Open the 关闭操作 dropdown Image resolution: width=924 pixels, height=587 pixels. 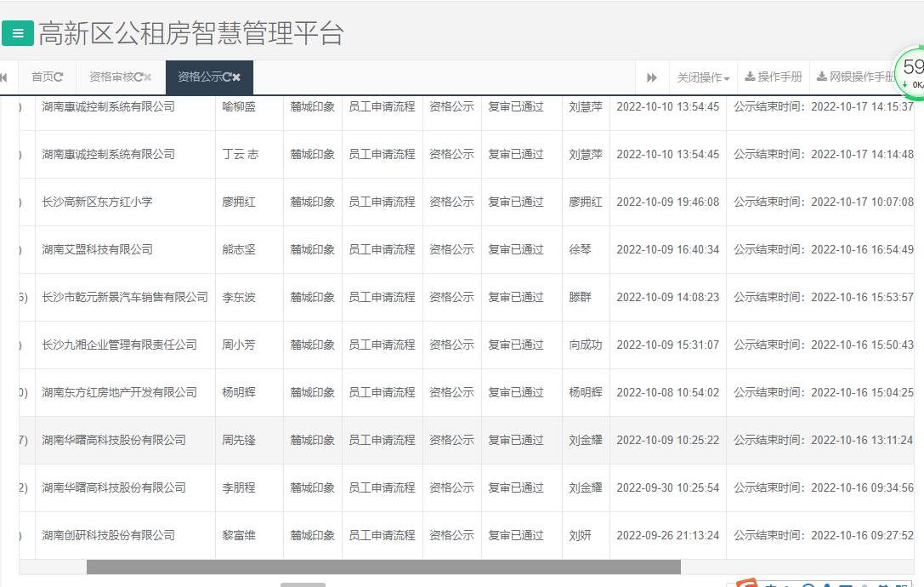pos(698,77)
